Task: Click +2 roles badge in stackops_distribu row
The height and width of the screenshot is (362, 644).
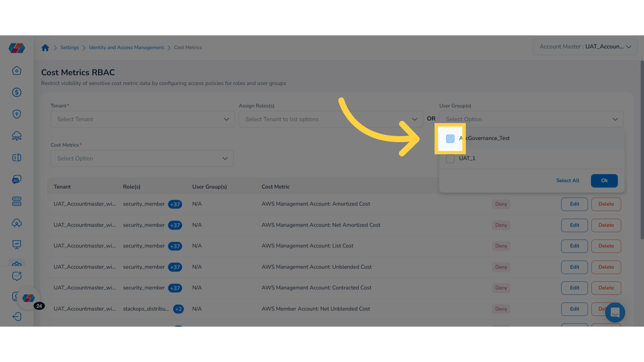Action: pos(178,309)
